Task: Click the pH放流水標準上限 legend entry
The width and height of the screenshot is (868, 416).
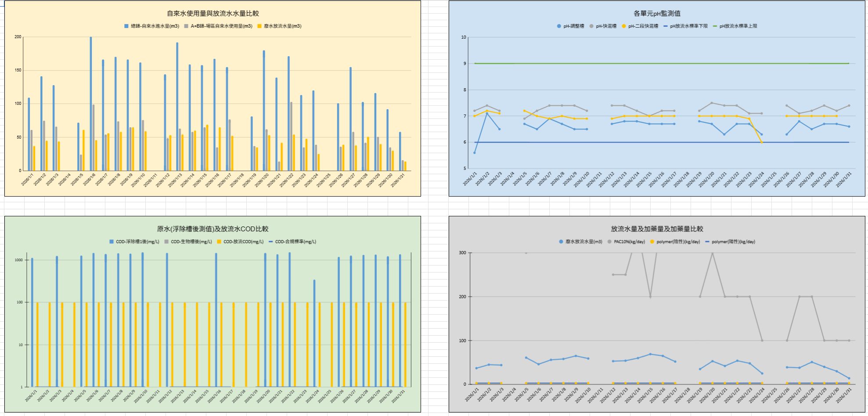Action: point(738,26)
